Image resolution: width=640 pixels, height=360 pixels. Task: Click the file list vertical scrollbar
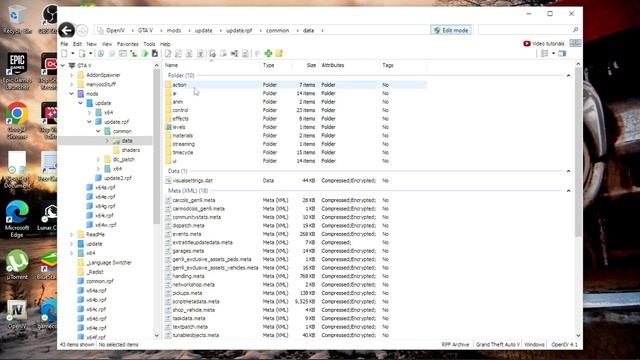[578, 153]
